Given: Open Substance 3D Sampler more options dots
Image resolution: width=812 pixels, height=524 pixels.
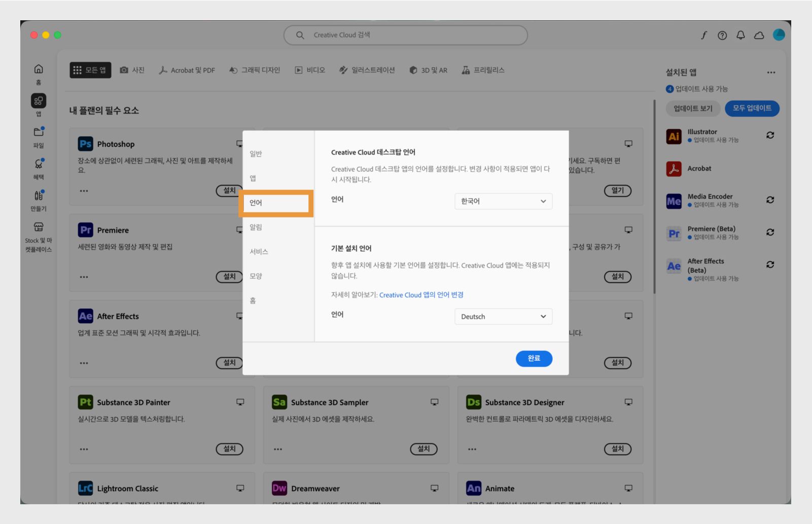Looking at the screenshot, I should pos(278,450).
